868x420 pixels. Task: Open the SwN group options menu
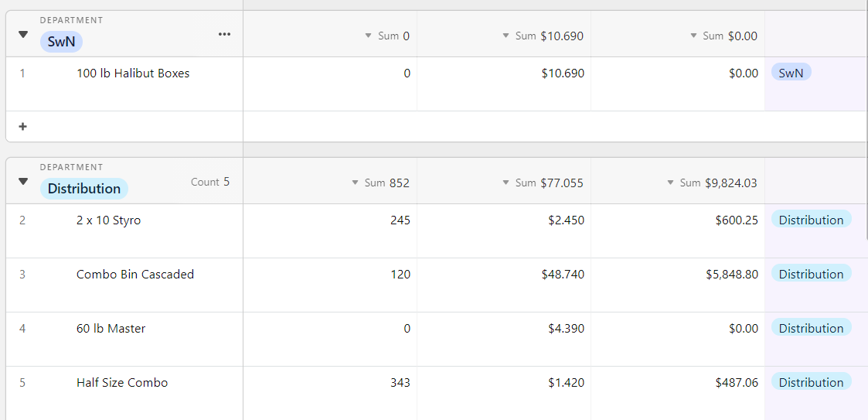(224, 34)
